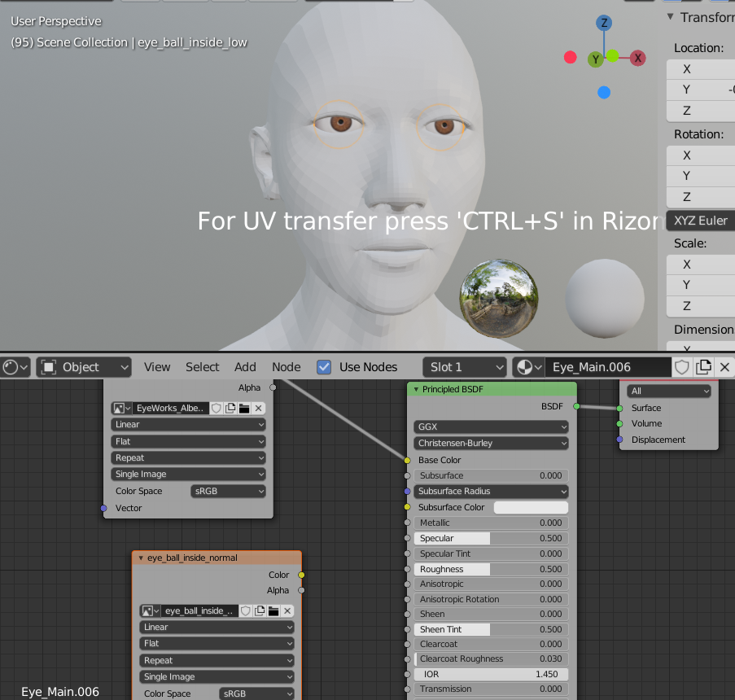Unlink the Eye_Main.006 material with the X icon
The width and height of the screenshot is (735, 700).
(724, 367)
